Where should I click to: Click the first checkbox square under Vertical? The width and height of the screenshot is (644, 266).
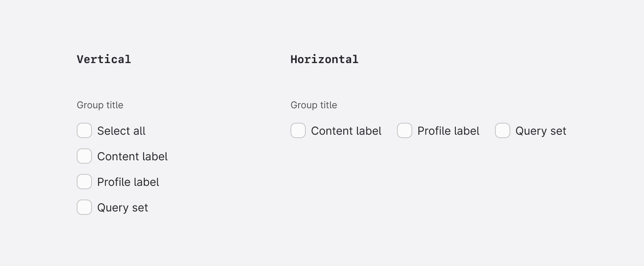click(84, 130)
